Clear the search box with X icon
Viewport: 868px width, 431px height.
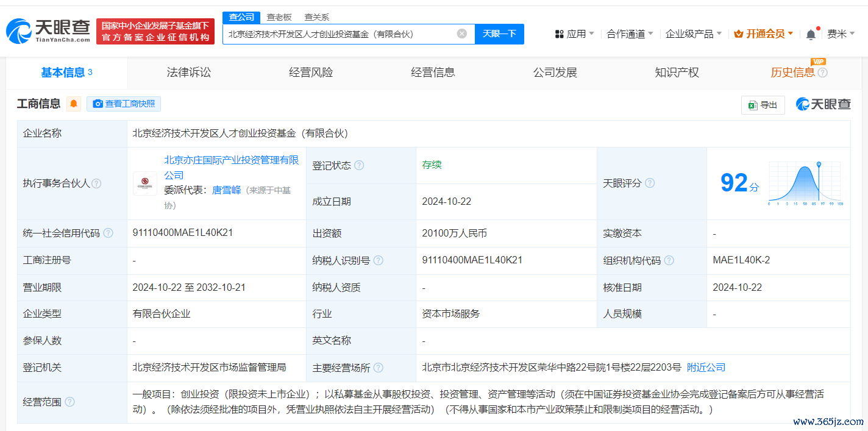point(462,34)
